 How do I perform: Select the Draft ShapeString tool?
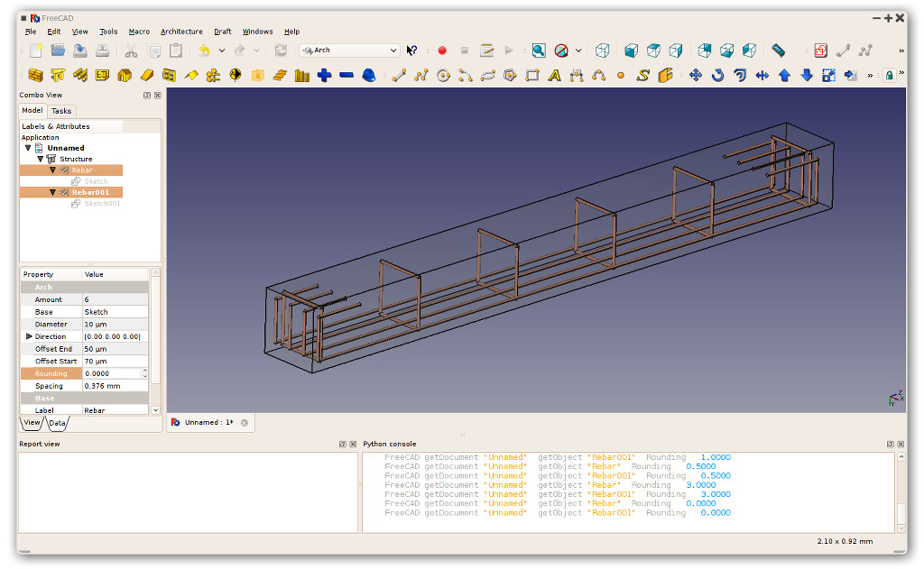point(642,76)
